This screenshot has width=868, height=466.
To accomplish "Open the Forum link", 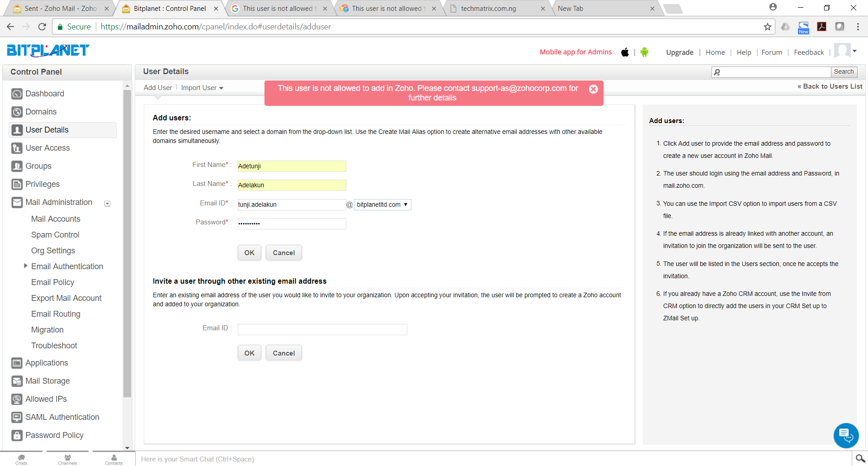I will point(772,52).
